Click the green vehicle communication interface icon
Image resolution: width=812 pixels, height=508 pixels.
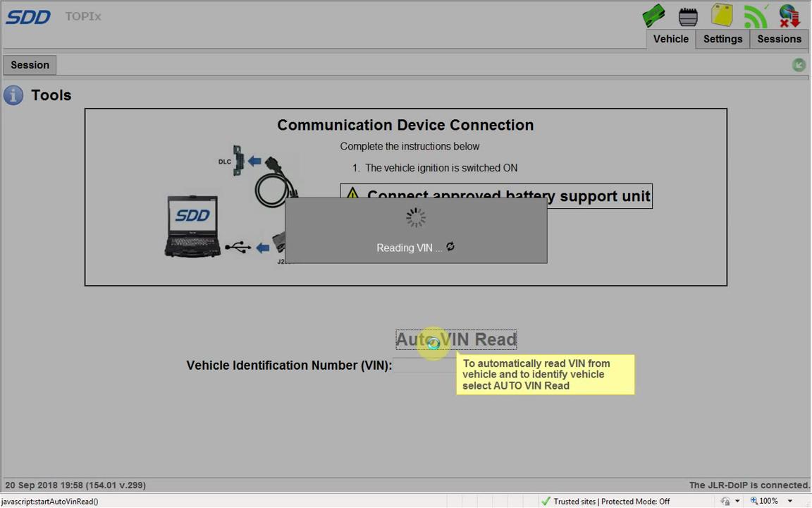[654, 16]
